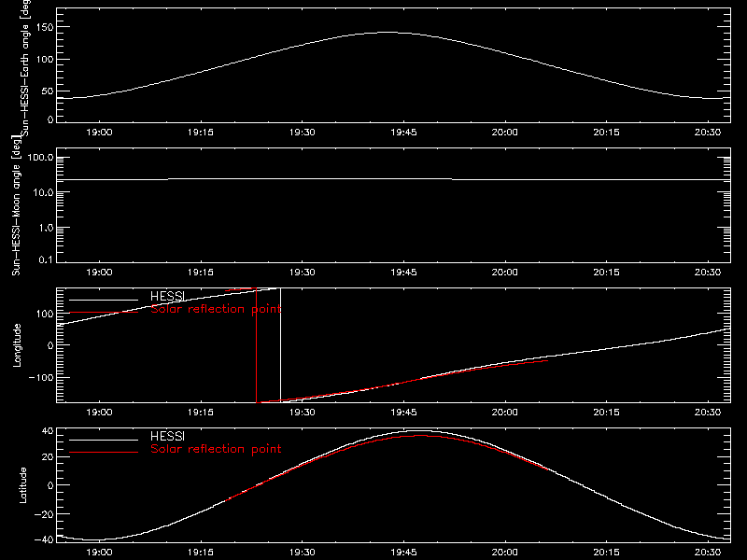
Task: Click the 1.0 tick label in Moon angle plot
Action: tap(47, 228)
